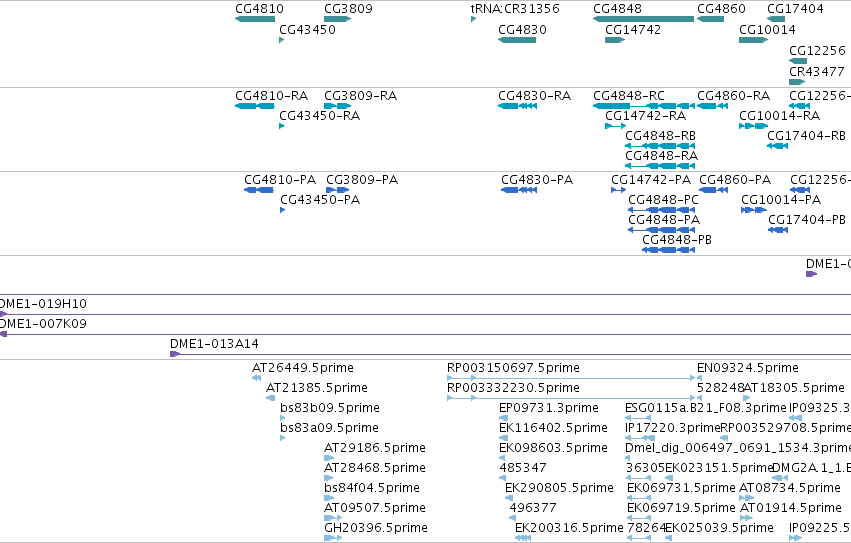Open the CG43450-RA transcript label
Image resolution: width=851 pixels, height=543 pixels.
tap(320, 116)
